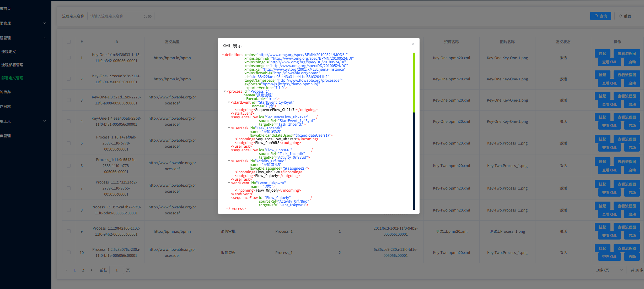Expand the 应用工具 sidebar chevron
The width and height of the screenshot is (644, 289).
pyautogui.click(x=45, y=121)
